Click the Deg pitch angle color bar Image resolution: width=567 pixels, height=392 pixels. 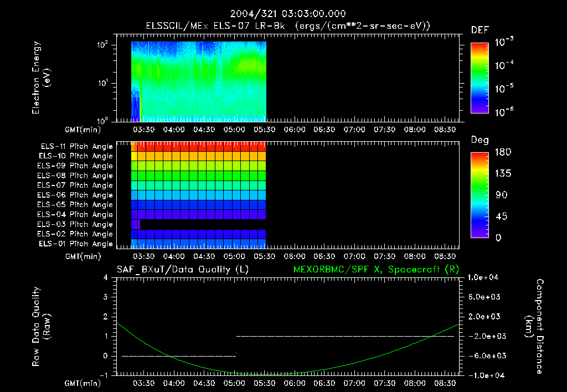pyautogui.click(x=480, y=195)
